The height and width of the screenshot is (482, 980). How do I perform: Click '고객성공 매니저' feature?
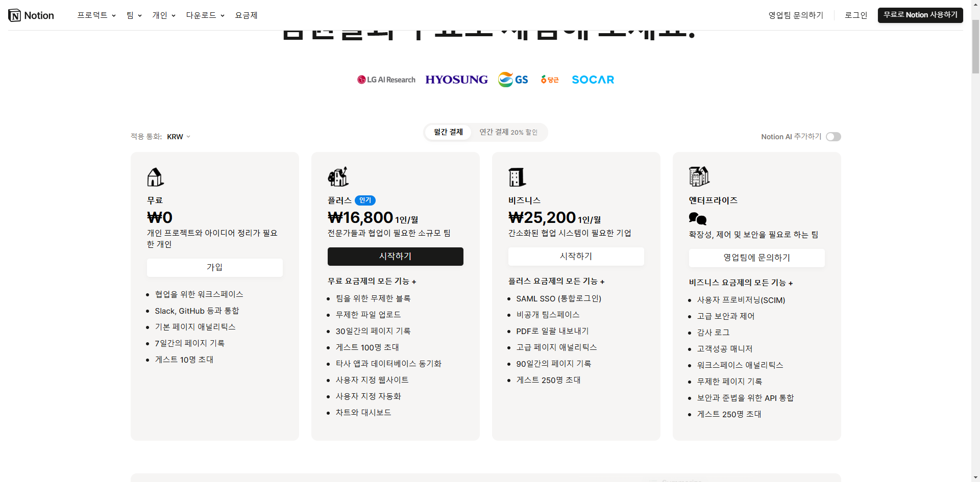(725, 349)
